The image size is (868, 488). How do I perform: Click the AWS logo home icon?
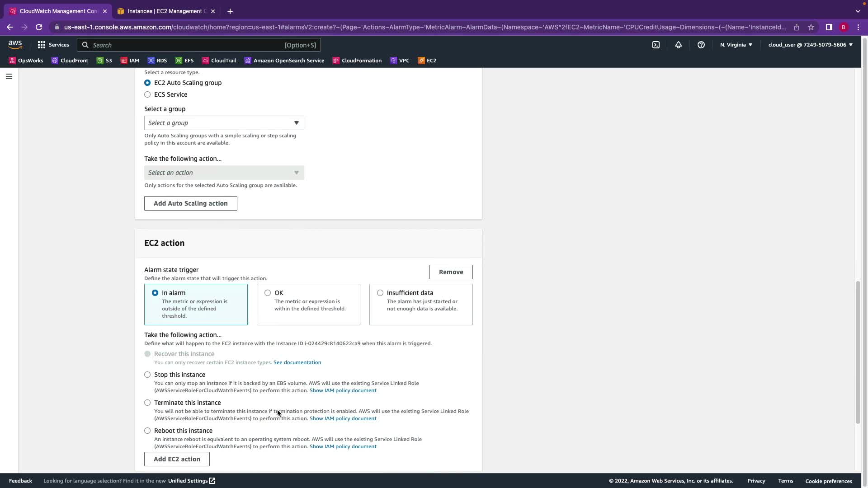15,44
